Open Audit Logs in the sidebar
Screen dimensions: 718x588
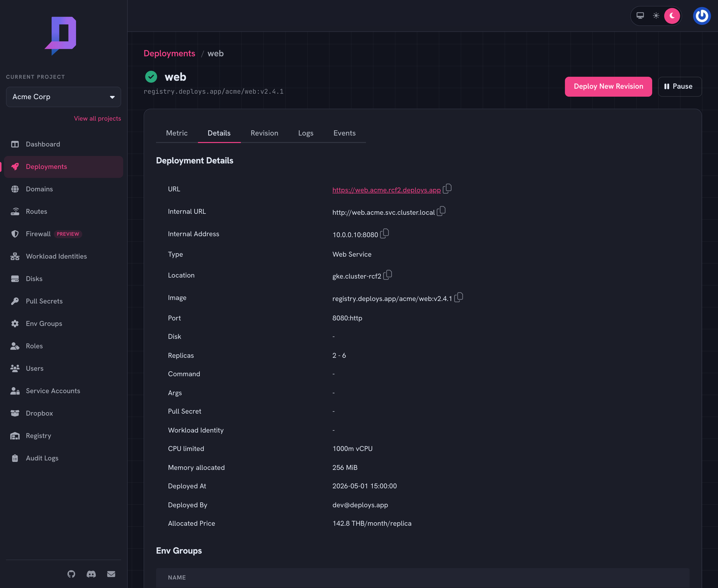pos(63,458)
